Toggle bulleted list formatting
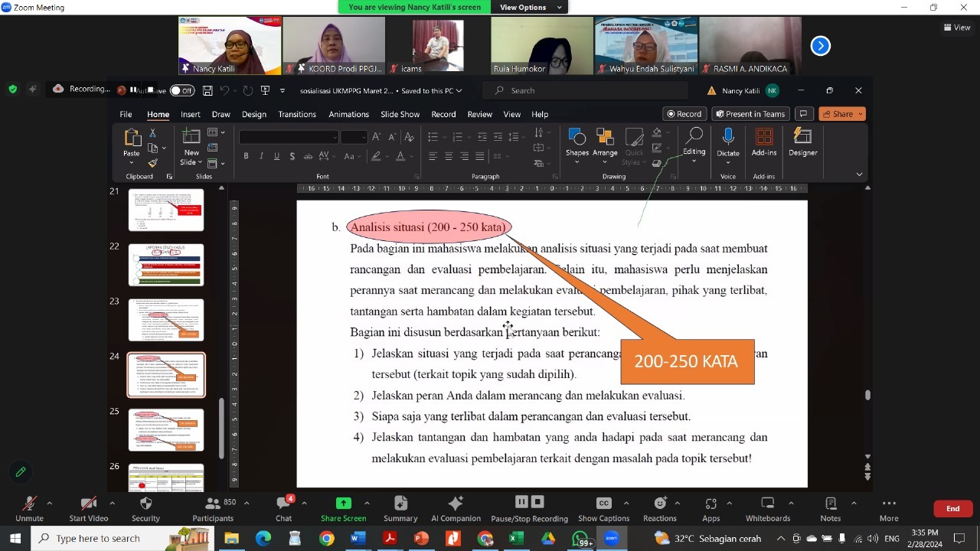 tap(433, 137)
